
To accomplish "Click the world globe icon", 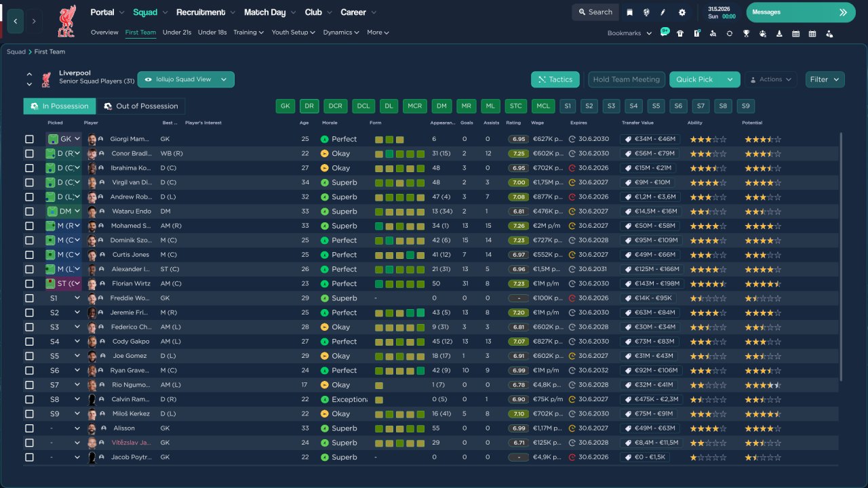I will [646, 12].
